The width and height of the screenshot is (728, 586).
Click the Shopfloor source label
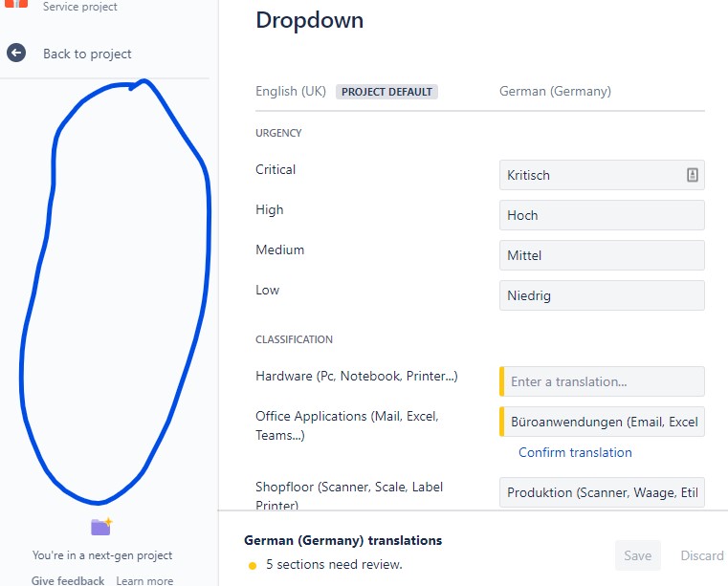click(x=349, y=495)
